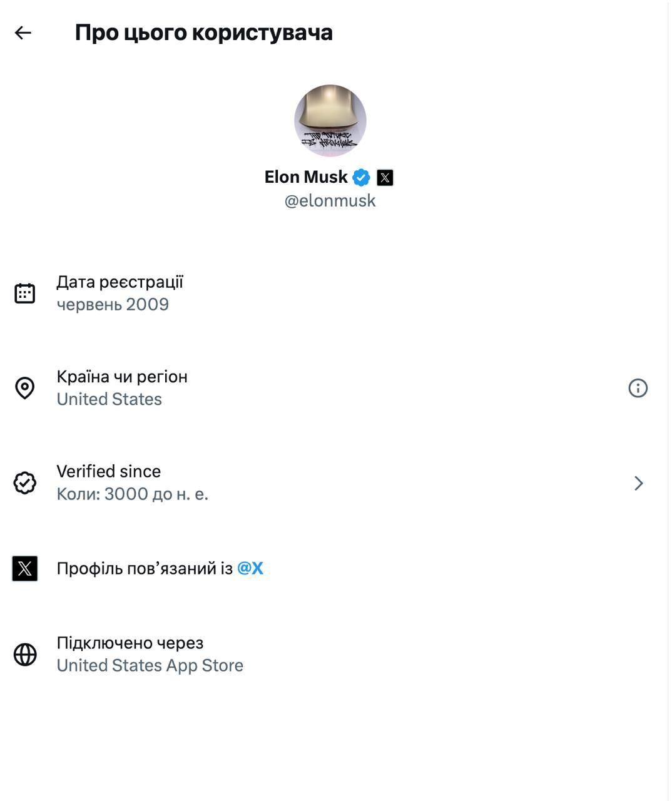Click the black X logo icon

[x=25, y=568]
